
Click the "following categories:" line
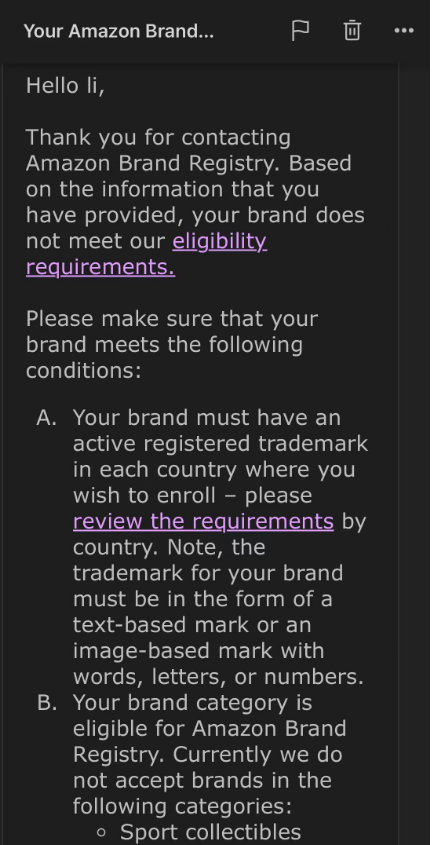pyautogui.click(x=182, y=806)
